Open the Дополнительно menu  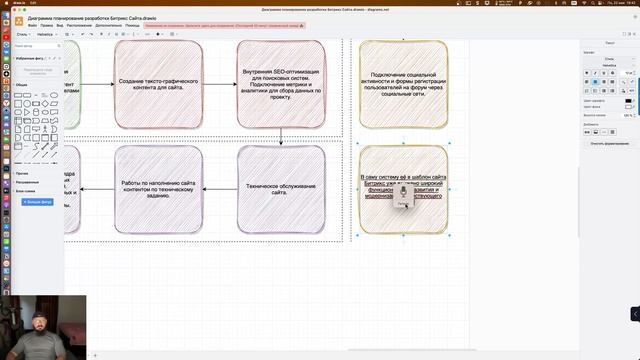pyautogui.click(x=109, y=26)
